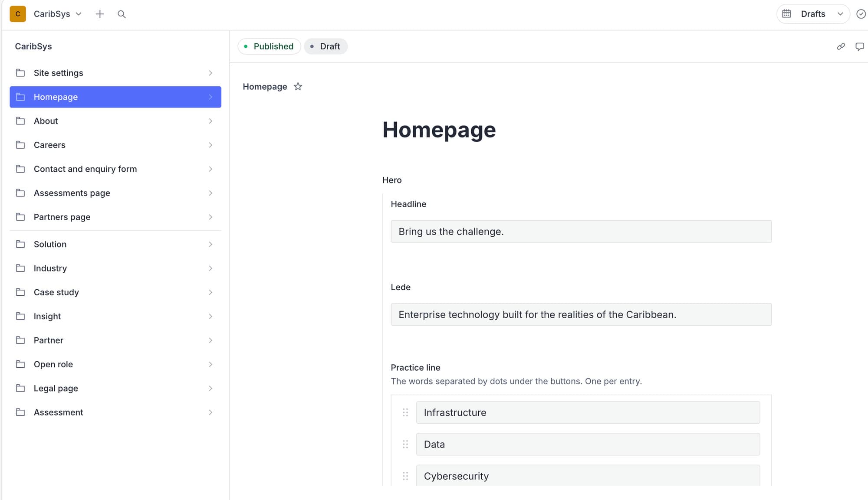Grab the drag handle for Infrastructure
868x500 pixels.
point(405,412)
